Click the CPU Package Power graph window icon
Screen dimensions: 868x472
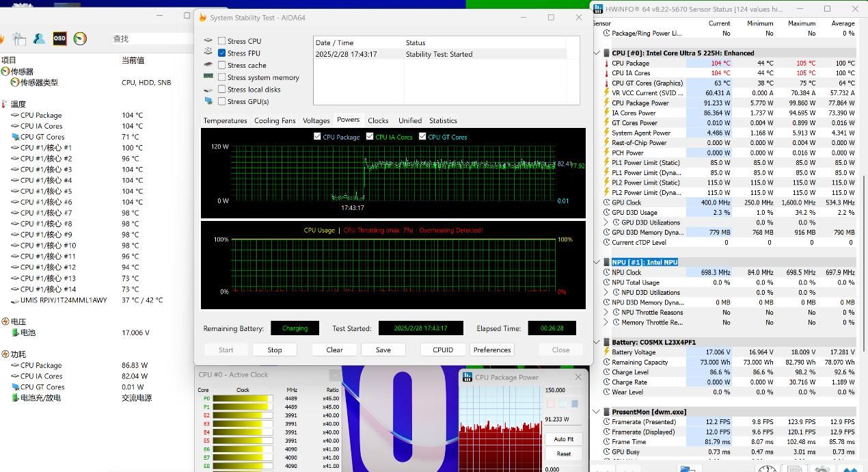(x=467, y=377)
